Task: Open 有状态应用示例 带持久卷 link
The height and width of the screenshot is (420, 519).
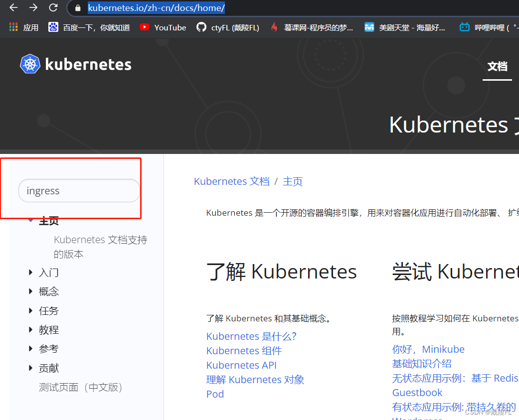Action: point(454,407)
